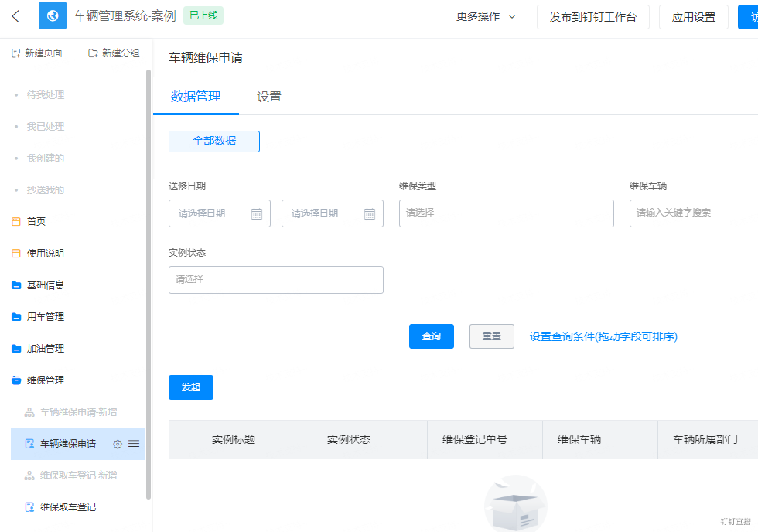Click the 新建分组 folder icon

tap(93, 53)
